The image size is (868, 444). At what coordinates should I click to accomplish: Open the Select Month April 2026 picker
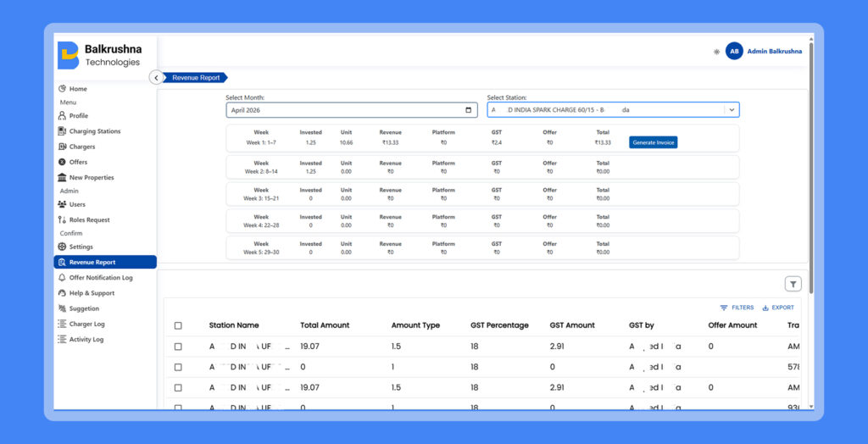pos(351,110)
